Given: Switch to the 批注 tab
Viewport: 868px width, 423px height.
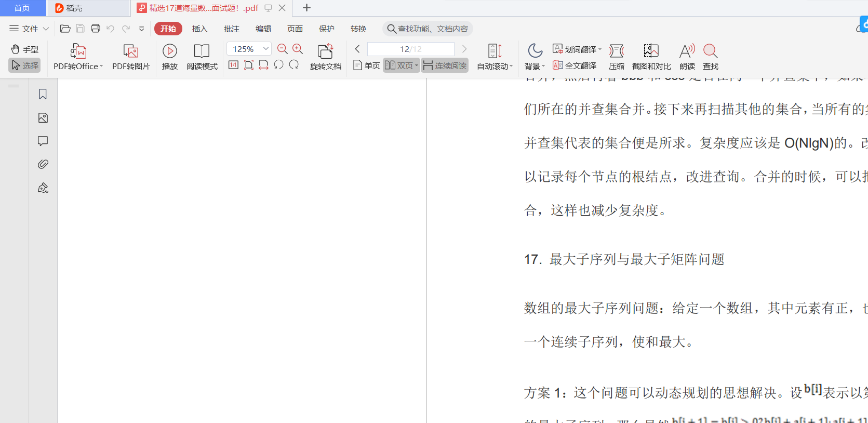Looking at the screenshot, I should pyautogui.click(x=232, y=29).
